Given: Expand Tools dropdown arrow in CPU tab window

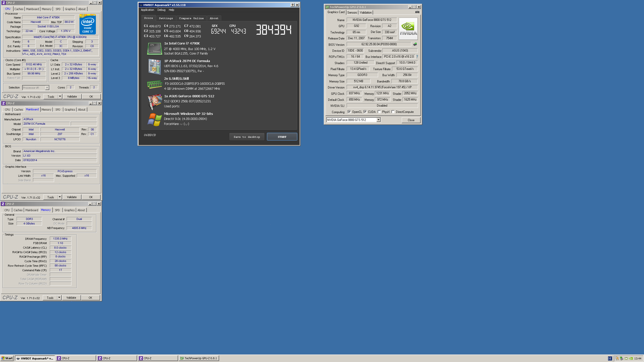Looking at the screenshot, I should 60,97.
